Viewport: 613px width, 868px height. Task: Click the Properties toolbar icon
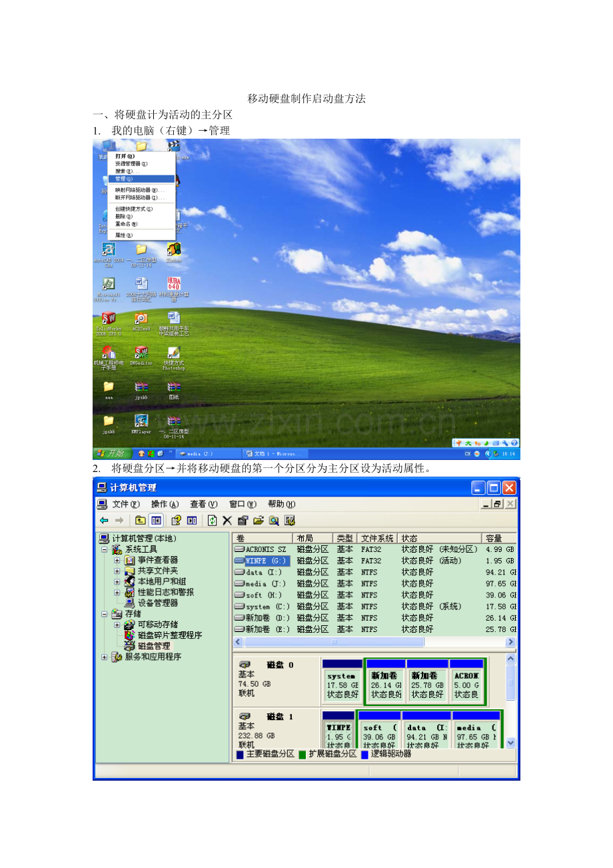(243, 521)
